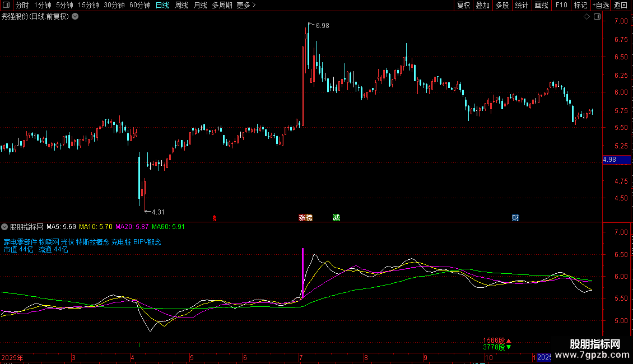Click the red S marker on chart
The image size is (633, 364).
click(x=215, y=218)
